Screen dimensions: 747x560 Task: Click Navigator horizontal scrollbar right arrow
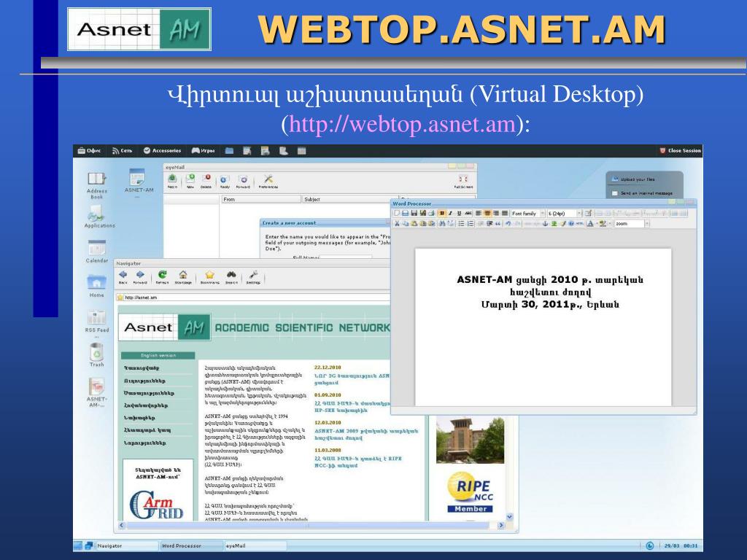[x=500, y=525]
